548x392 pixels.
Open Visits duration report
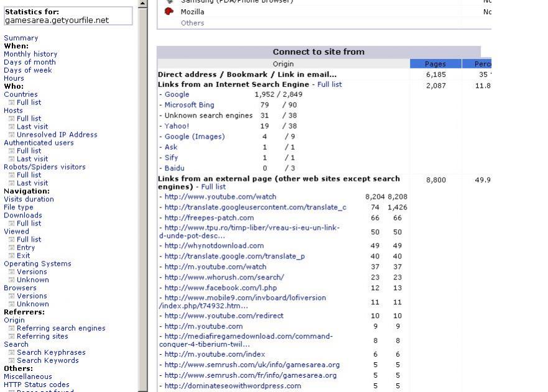point(29,199)
